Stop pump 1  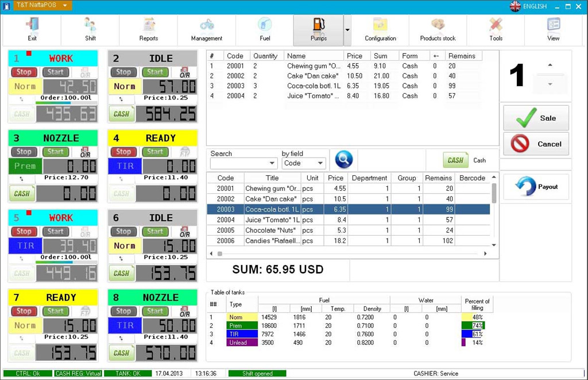tap(24, 72)
